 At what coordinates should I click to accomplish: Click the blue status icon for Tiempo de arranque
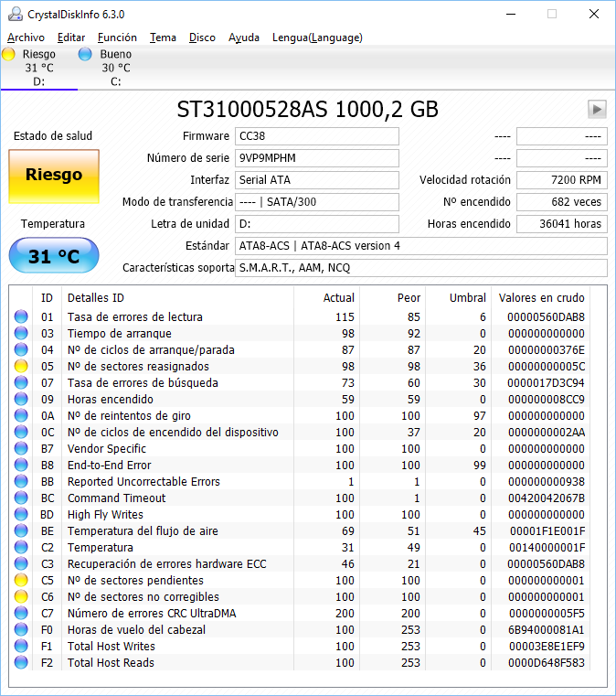click(21, 333)
